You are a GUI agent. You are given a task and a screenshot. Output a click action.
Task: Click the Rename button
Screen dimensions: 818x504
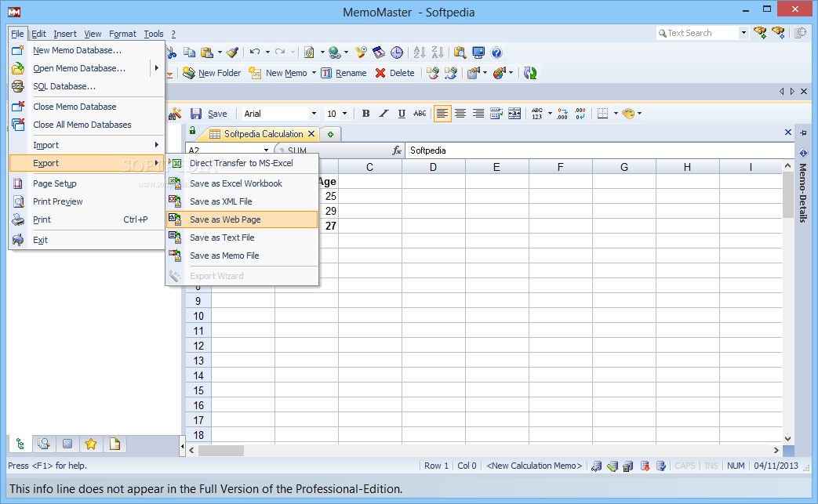click(x=344, y=73)
